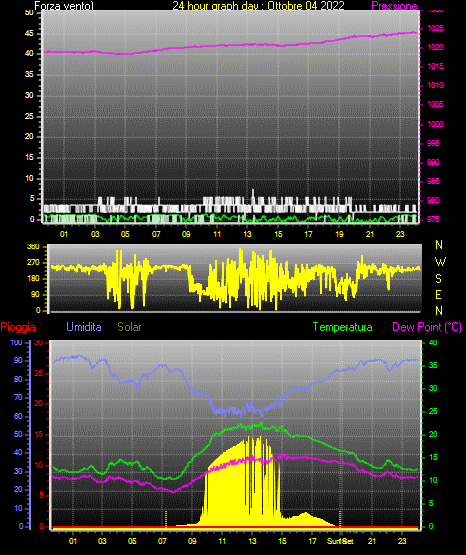This screenshot has width=466, height=555.
Task: Click hour 05 on the pressure chart time axis
Action: click(125, 234)
